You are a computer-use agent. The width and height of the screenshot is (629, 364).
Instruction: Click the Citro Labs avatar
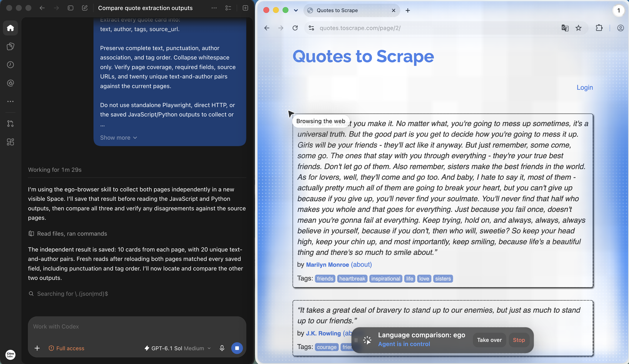(x=10, y=355)
